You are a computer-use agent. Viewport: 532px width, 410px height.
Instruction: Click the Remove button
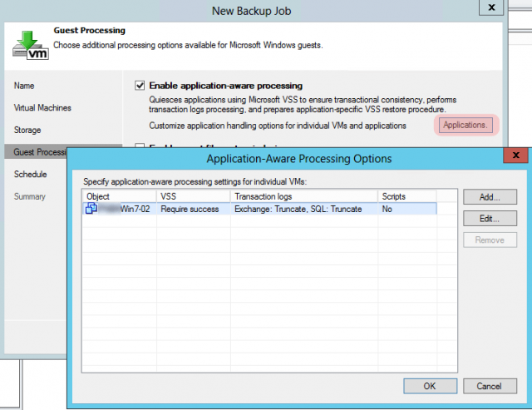click(490, 240)
